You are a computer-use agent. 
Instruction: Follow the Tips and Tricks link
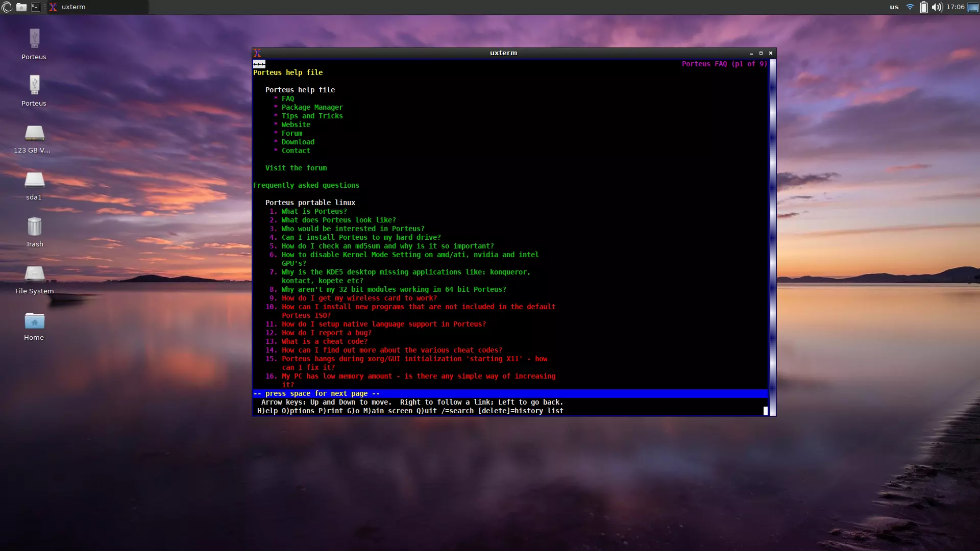[312, 116]
